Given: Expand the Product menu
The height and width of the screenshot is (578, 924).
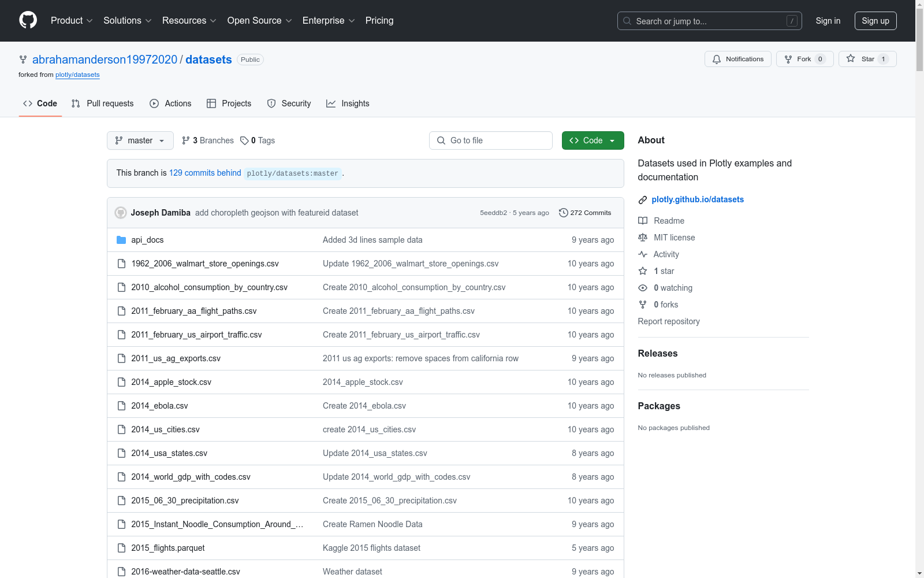Looking at the screenshot, I should pos(72,21).
